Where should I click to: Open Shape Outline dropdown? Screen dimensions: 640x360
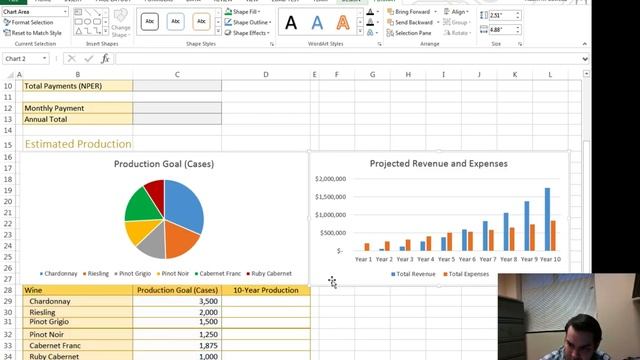[x=248, y=22]
